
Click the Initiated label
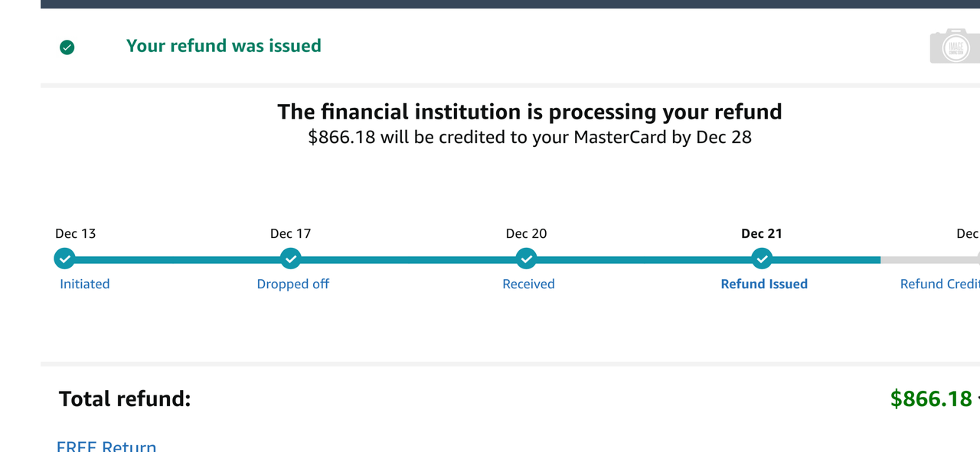(85, 284)
